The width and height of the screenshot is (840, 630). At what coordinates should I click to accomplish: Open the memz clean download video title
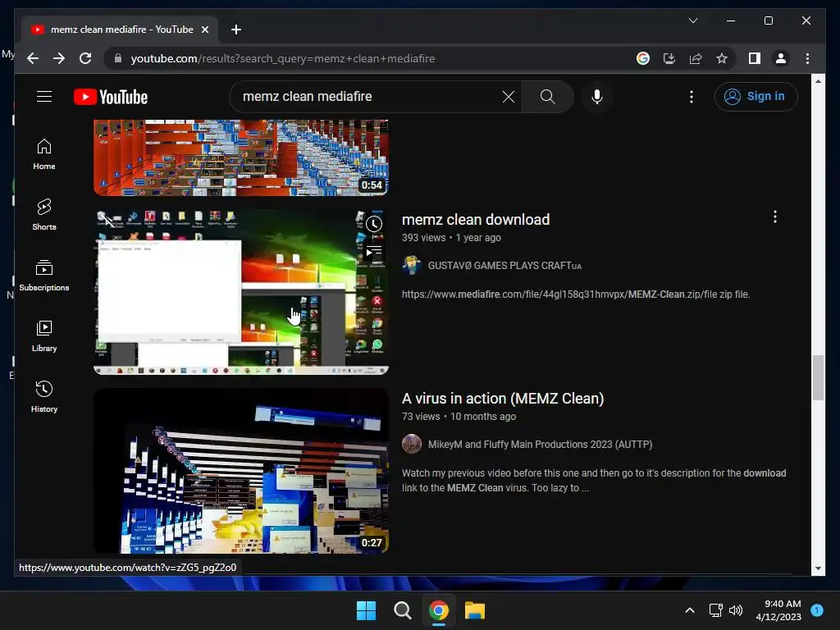[476, 220]
